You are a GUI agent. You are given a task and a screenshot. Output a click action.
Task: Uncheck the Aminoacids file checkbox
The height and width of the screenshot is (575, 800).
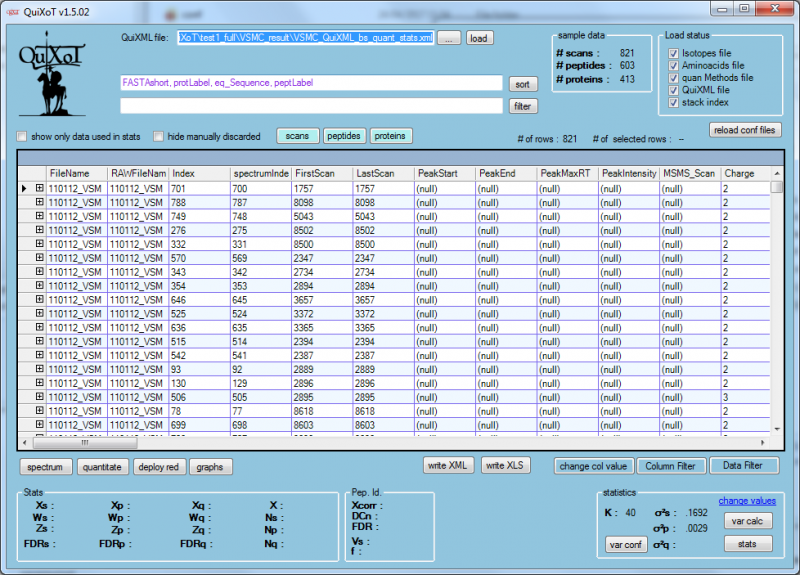click(x=673, y=65)
